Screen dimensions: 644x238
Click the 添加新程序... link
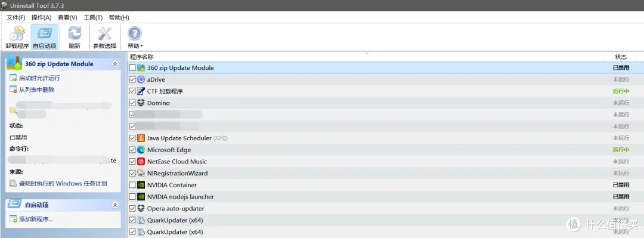(36, 219)
